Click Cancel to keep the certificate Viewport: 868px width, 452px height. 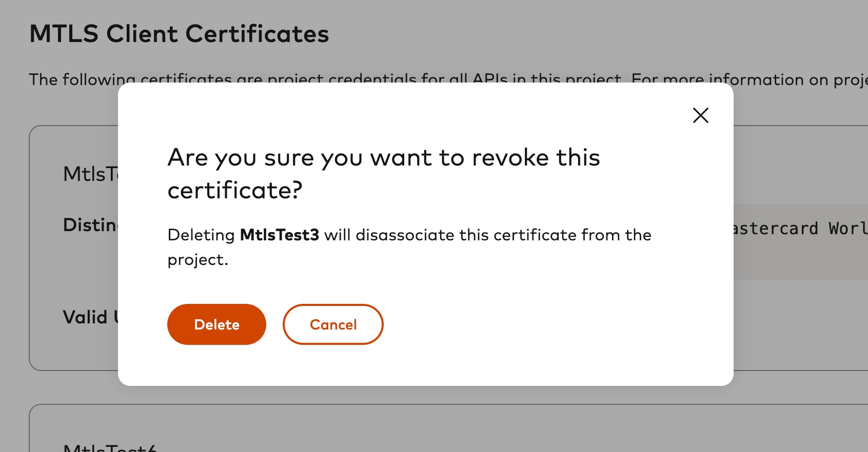coord(332,324)
